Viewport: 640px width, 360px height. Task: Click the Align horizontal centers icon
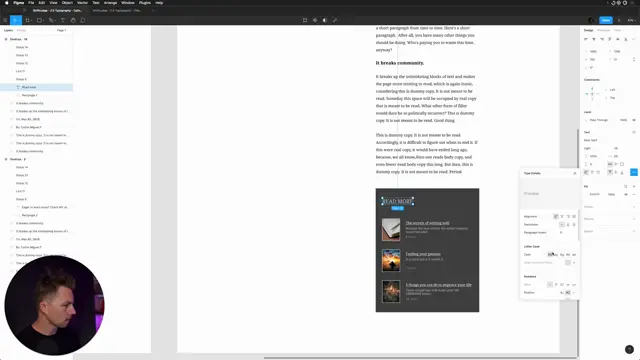(594, 39)
